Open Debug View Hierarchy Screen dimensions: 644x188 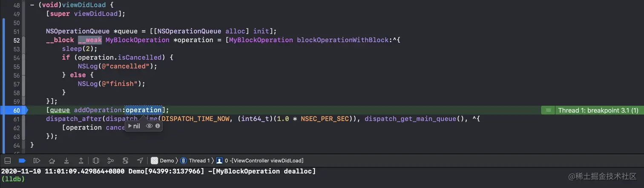[x=96, y=161]
